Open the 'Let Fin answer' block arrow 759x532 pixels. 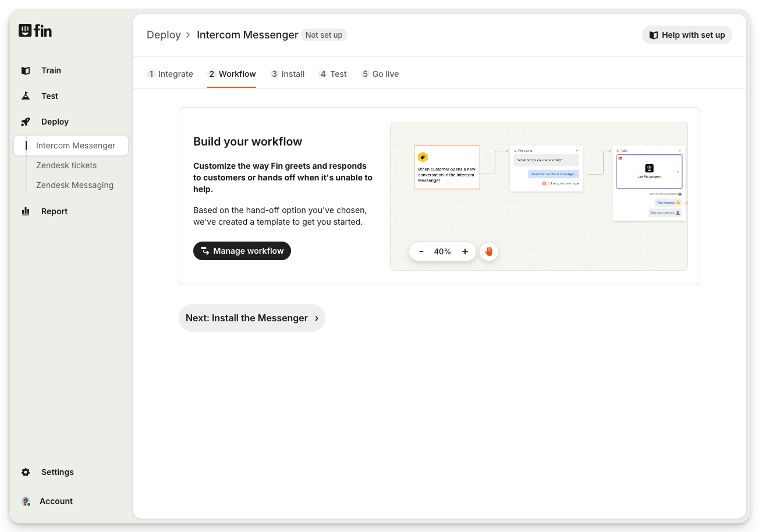678,171
